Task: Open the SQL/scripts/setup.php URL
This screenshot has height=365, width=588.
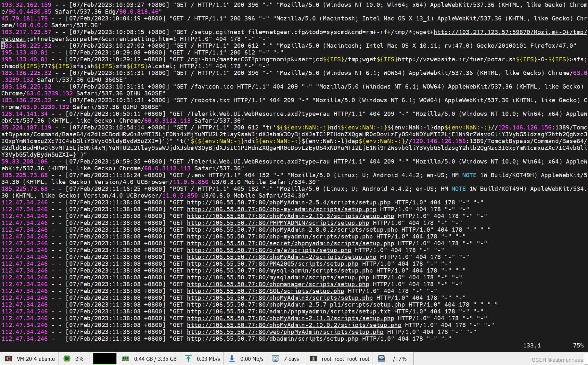Action: [x=265, y=291]
